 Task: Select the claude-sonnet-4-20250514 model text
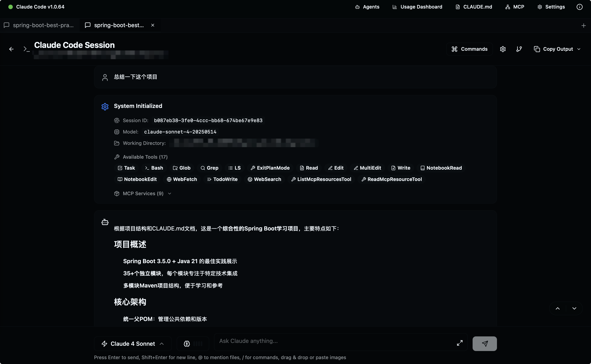pos(180,132)
